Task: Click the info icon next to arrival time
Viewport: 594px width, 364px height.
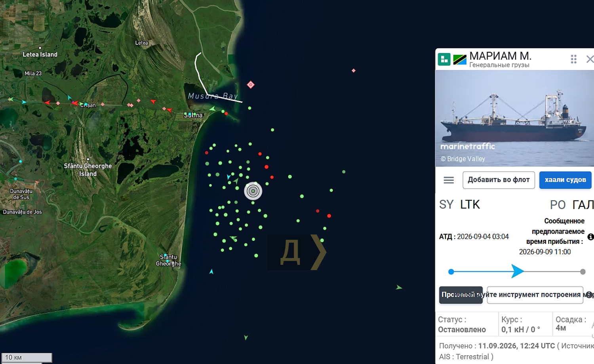Action: coord(591,237)
